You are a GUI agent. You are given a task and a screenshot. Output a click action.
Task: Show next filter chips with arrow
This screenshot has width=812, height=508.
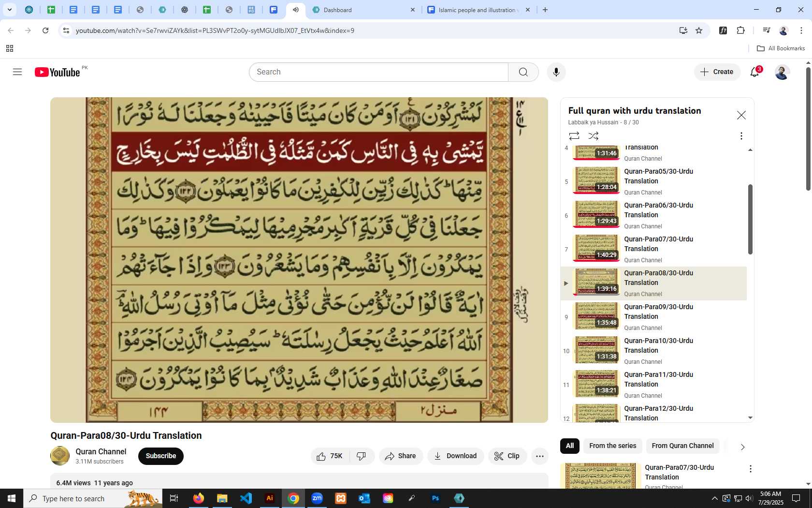point(742,447)
